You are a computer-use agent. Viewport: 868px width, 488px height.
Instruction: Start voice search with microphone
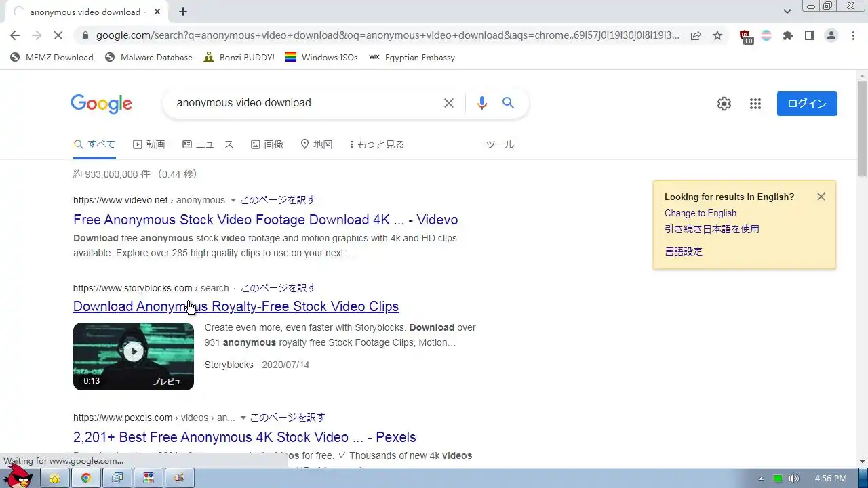coord(482,103)
